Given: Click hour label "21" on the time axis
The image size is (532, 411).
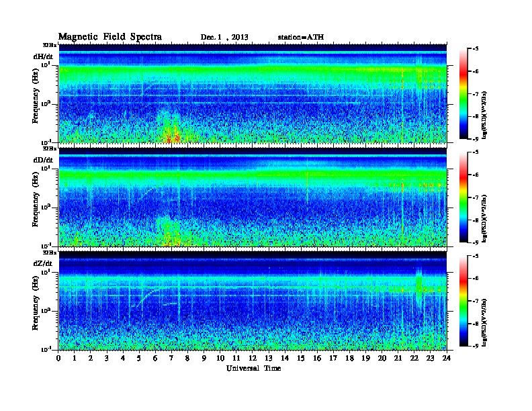Looking at the screenshot, I should 398,358.
